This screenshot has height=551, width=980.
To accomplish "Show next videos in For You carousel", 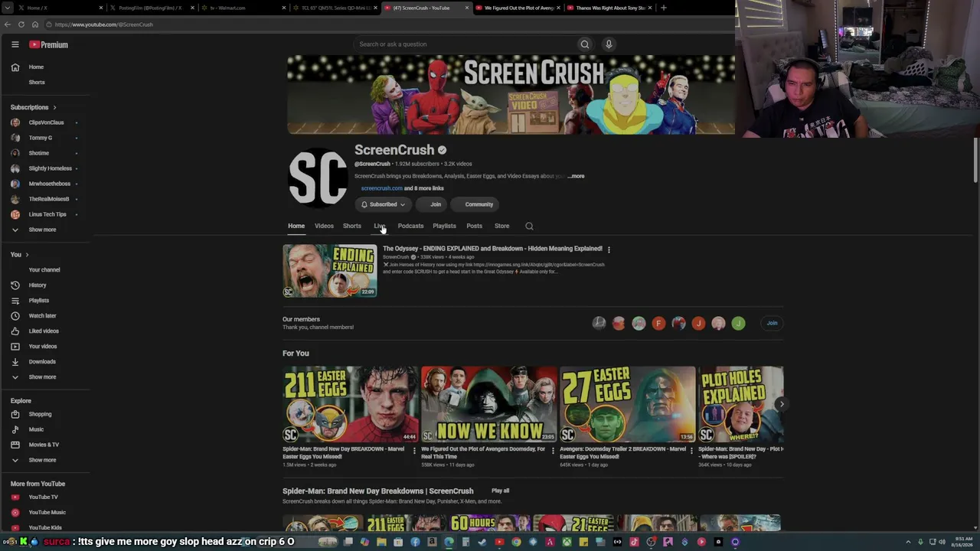I will [780, 404].
